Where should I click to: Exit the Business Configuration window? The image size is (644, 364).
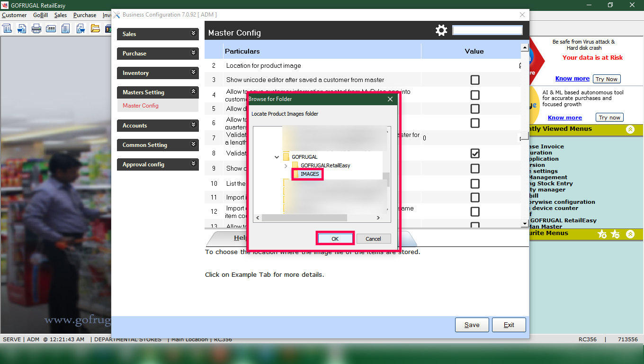[x=509, y=325]
